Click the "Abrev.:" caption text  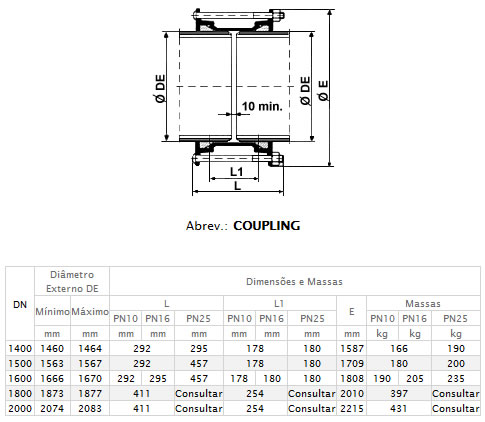207,226
